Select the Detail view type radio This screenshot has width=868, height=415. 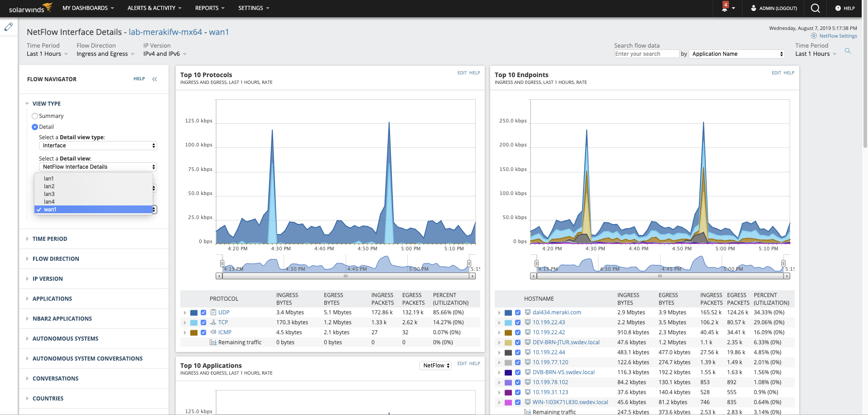[35, 127]
